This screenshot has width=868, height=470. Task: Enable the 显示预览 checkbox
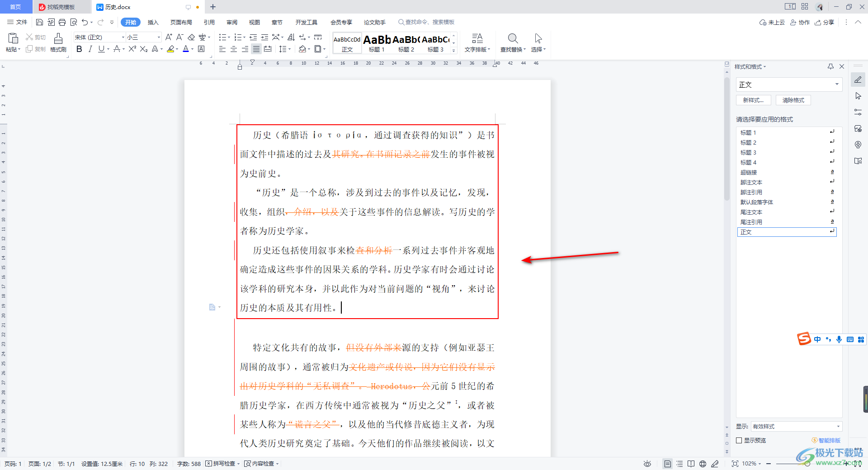739,440
